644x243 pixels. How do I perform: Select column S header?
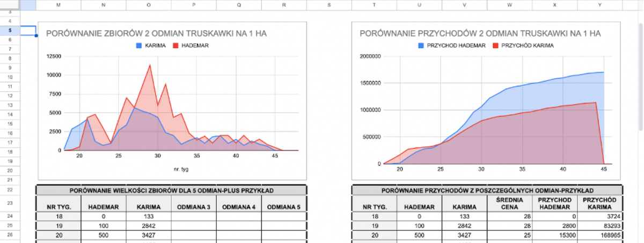click(x=329, y=5)
